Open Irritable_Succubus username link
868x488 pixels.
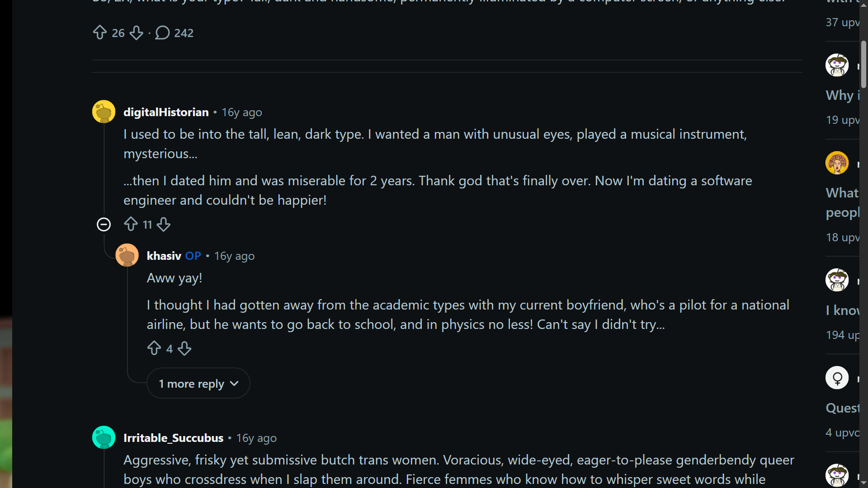point(173,438)
